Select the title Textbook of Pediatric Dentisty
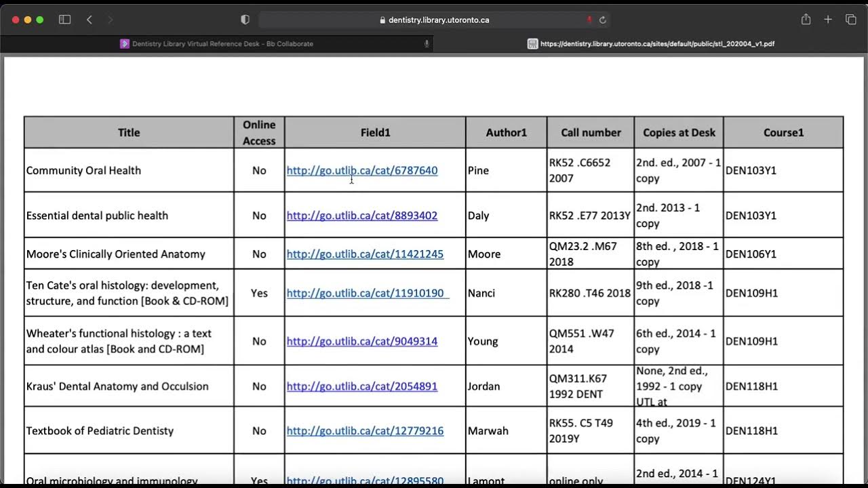Screen dimensions: 868x488 click(100, 431)
